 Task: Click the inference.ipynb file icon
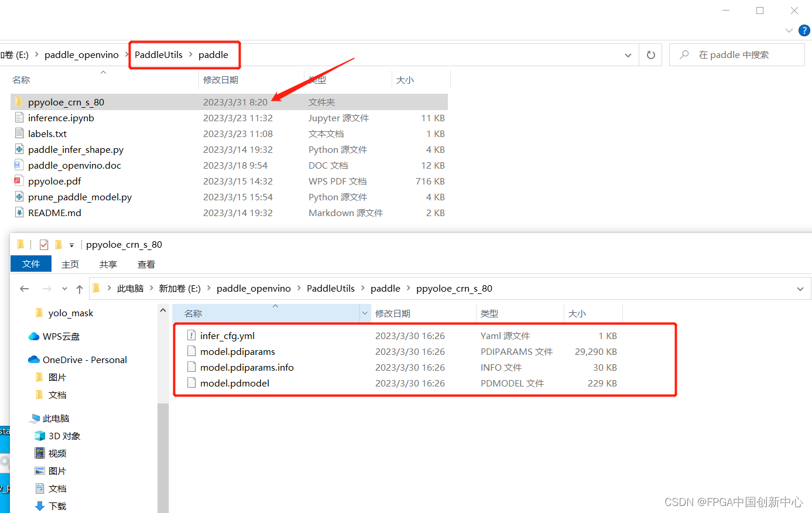pyautogui.click(x=19, y=118)
